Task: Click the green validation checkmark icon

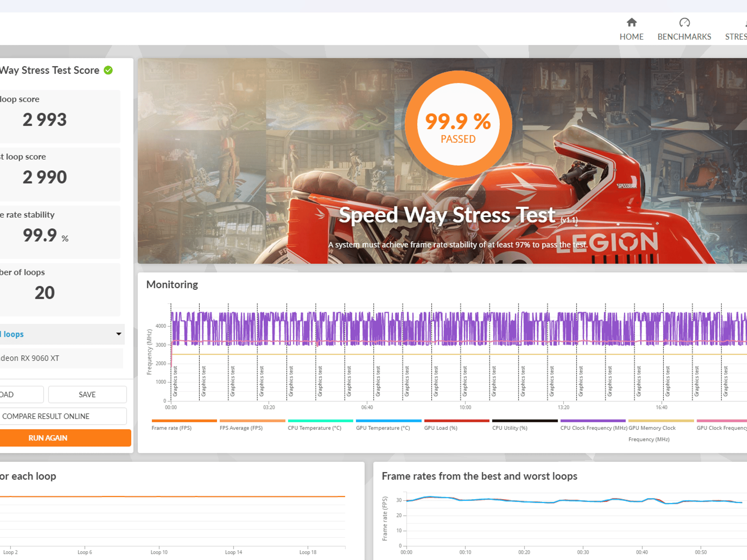Action: (x=108, y=70)
